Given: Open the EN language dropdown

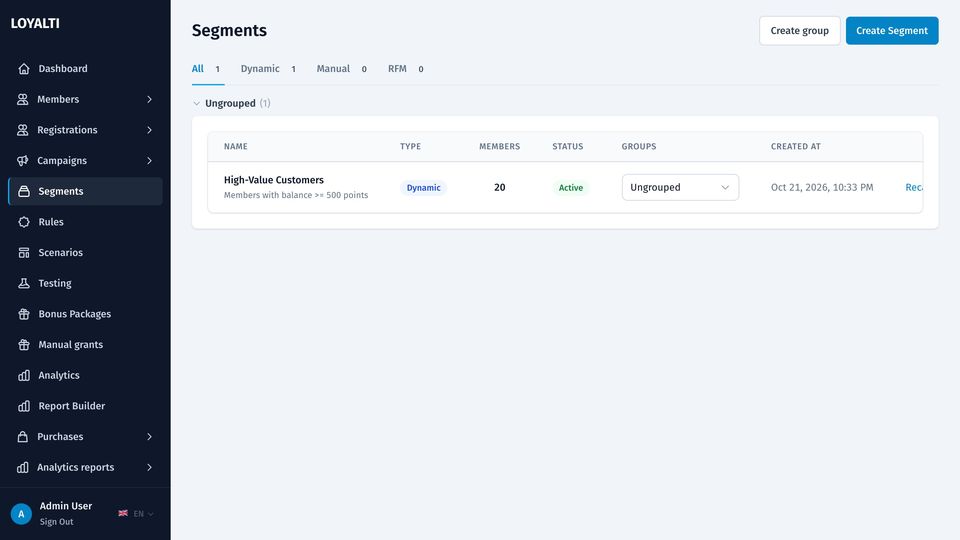Looking at the screenshot, I should pyautogui.click(x=144, y=514).
